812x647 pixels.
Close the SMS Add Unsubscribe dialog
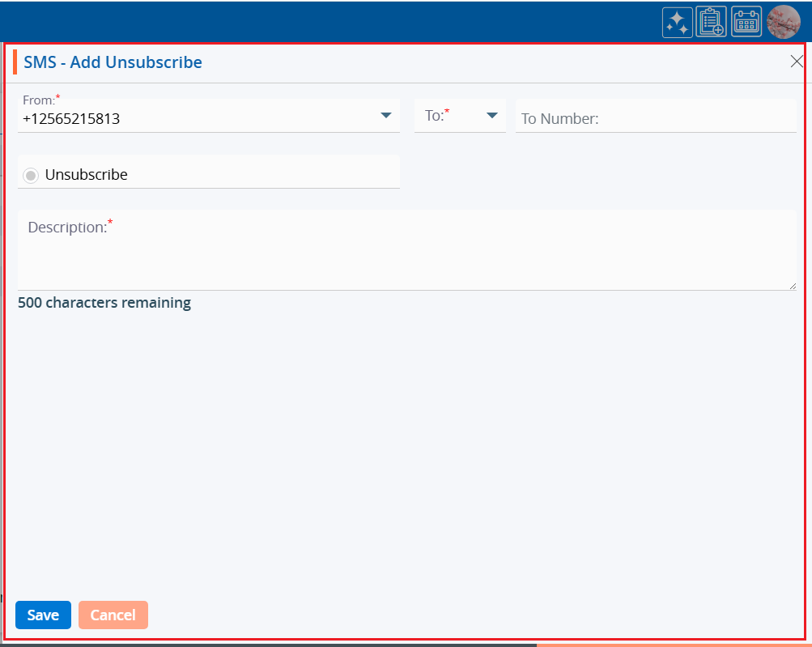(797, 62)
